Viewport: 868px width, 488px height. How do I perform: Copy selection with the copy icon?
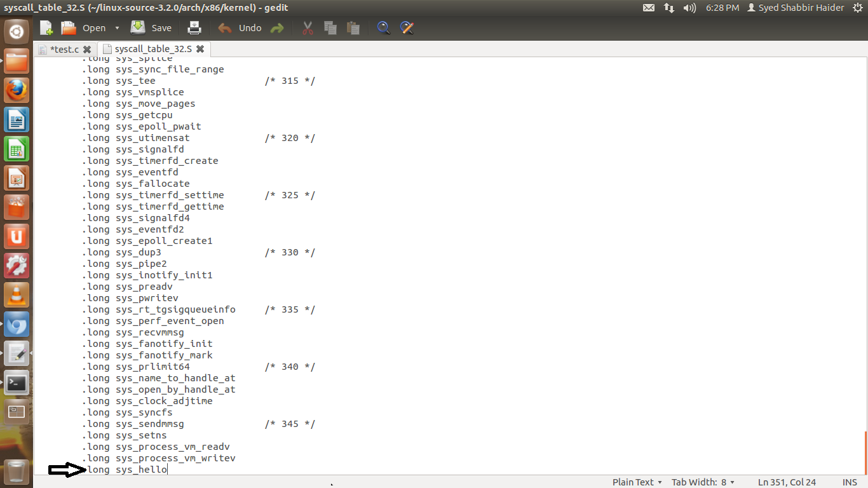coord(330,27)
